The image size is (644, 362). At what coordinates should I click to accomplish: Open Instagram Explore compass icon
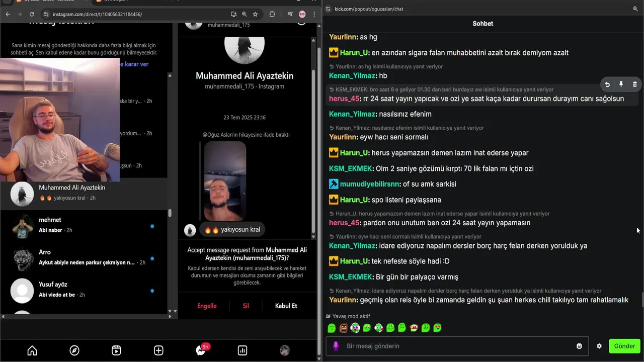coord(74,350)
